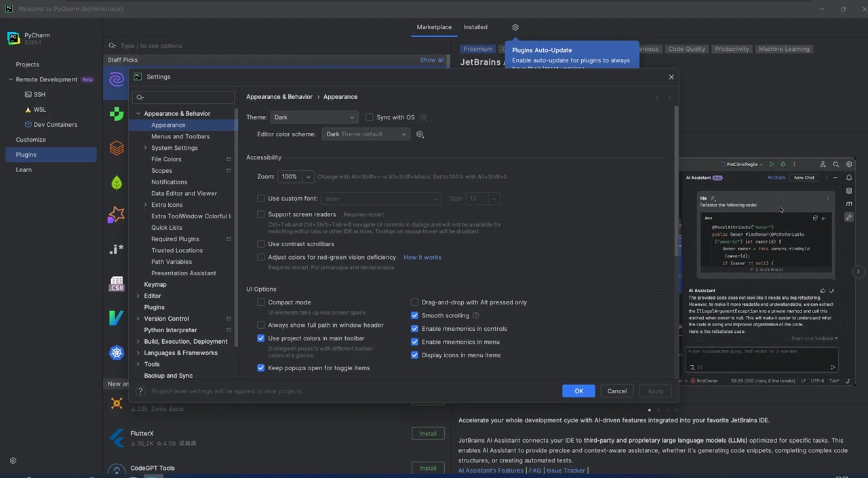
Task: Click the gear icon beside Sync with OS
Action: point(424,117)
